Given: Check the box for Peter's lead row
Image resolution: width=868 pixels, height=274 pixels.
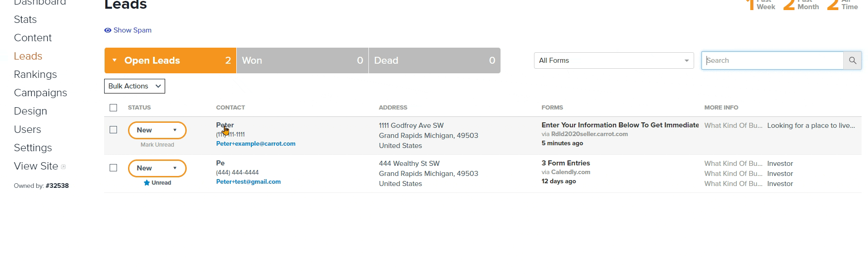Looking at the screenshot, I should pos(113,130).
